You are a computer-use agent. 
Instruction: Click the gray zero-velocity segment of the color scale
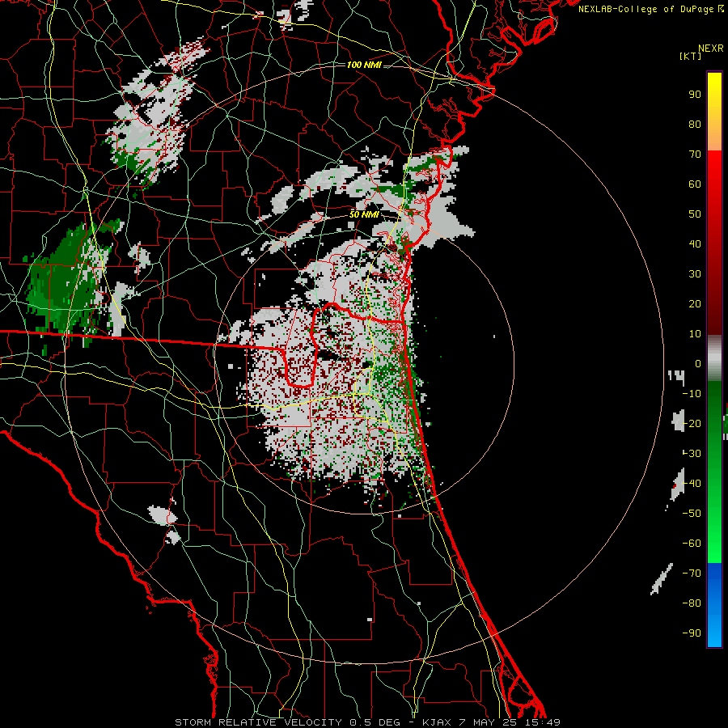click(x=714, y=358)
